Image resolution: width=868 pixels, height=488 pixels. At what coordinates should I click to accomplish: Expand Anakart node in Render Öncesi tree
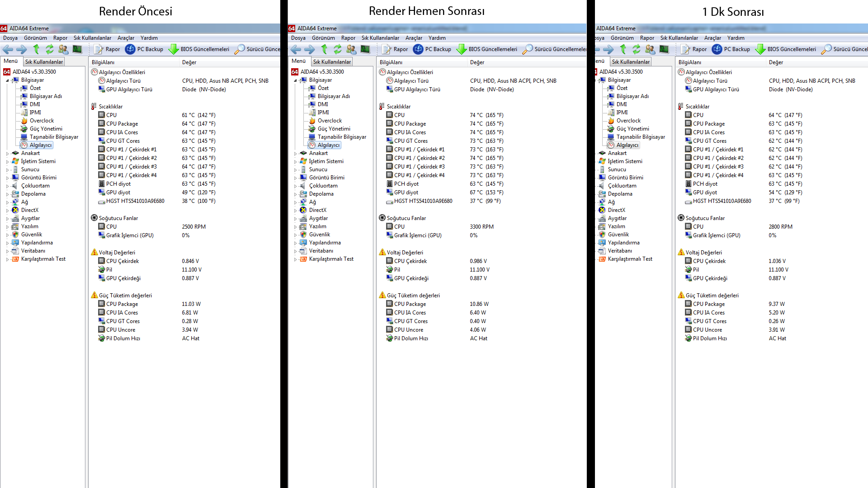[7, 154]
